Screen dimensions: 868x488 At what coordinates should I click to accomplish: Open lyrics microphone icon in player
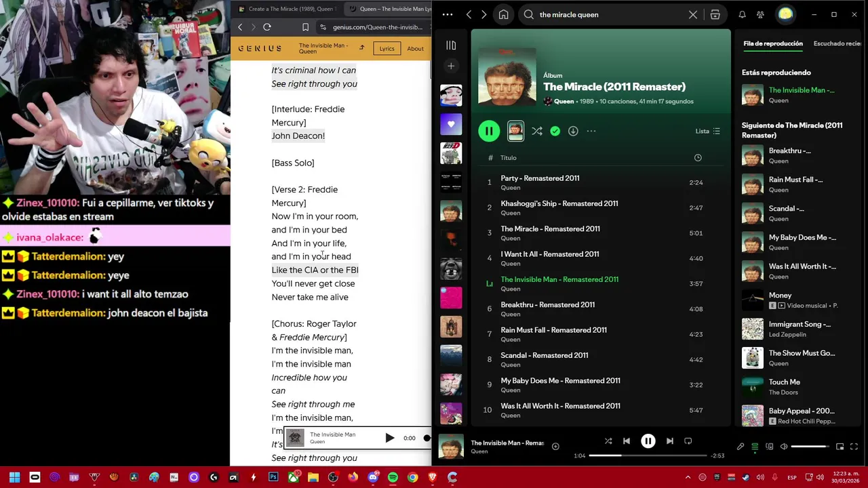coord(741,447)
